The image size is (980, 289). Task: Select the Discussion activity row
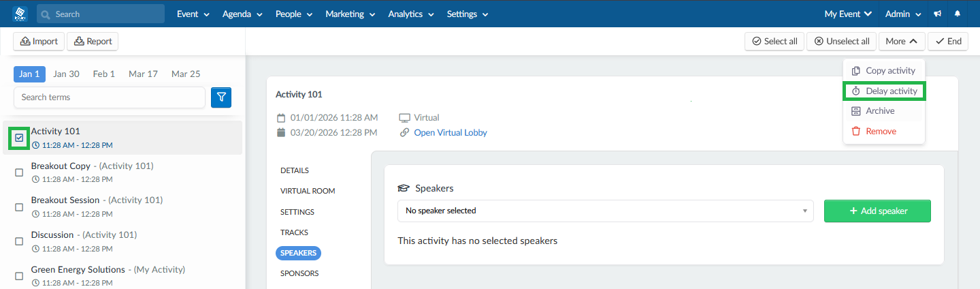point(122,241)
